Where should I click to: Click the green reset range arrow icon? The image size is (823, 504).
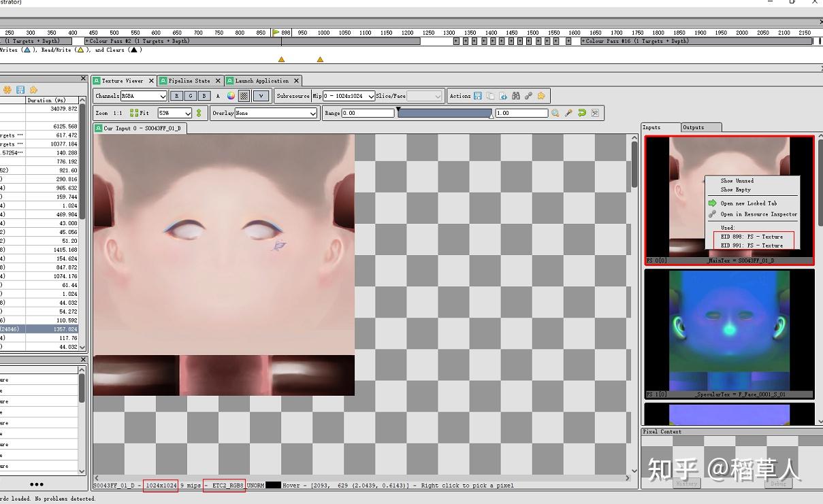point(582,113)
